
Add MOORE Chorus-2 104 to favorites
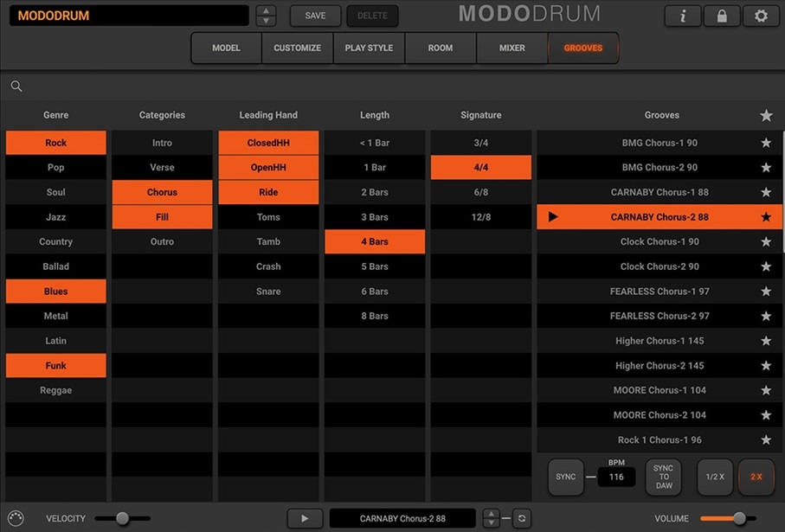[766, 415]
